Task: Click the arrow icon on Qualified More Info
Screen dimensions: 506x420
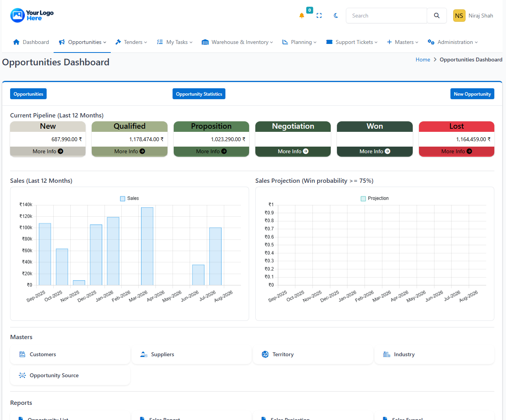Action: (142, 151)
